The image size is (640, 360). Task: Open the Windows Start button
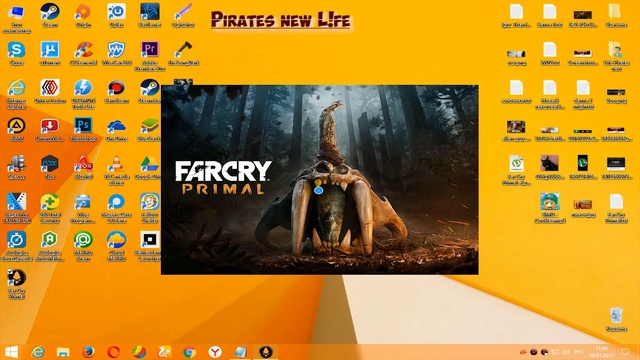point(11,352)
